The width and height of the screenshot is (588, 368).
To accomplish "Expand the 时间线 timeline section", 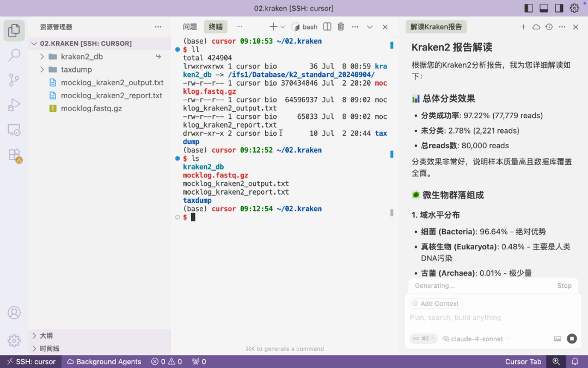I will [x=100, y=348].
